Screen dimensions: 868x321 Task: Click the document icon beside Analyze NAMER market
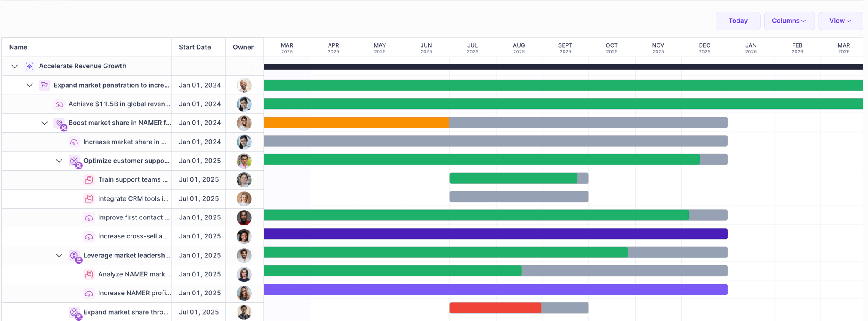[89, 274]
